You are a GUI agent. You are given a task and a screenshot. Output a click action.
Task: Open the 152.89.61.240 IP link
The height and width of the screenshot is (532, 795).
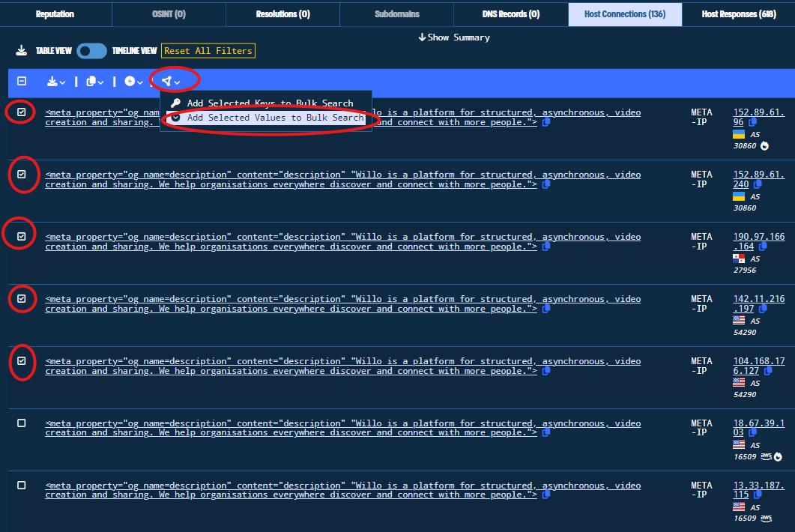tap(758, 180)
